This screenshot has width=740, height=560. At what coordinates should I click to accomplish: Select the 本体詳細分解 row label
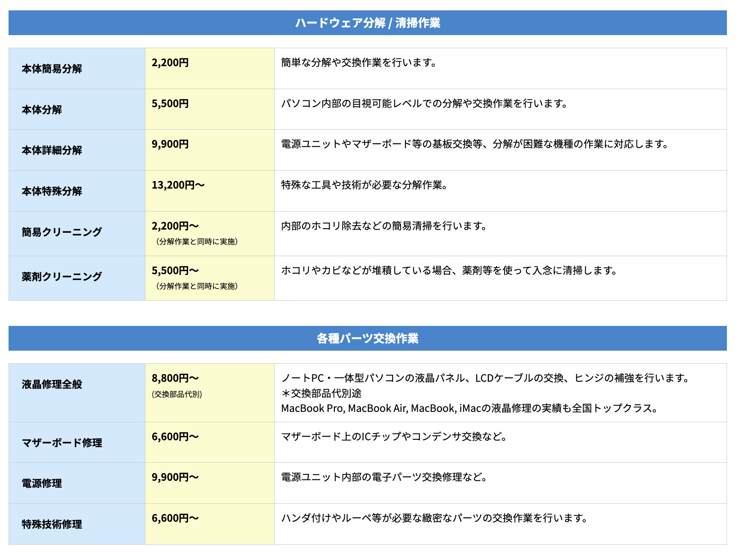52,150
